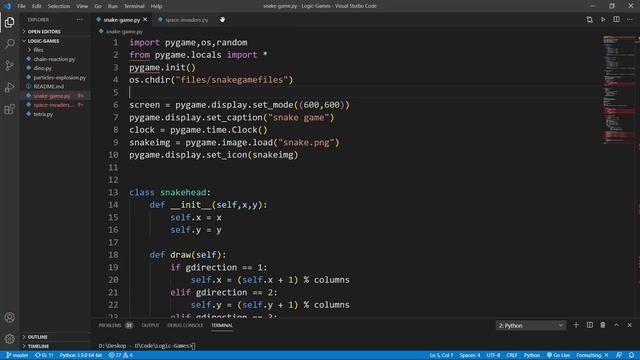
Task: Select terminal from 2: Python dropdown
Action: (x=531, y=325)
